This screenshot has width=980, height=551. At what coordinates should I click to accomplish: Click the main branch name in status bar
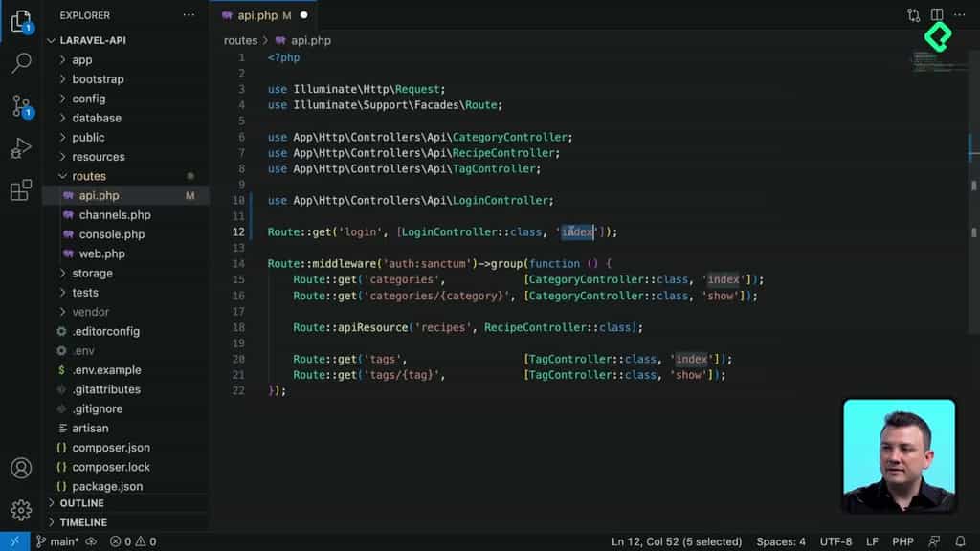[57, 540]
